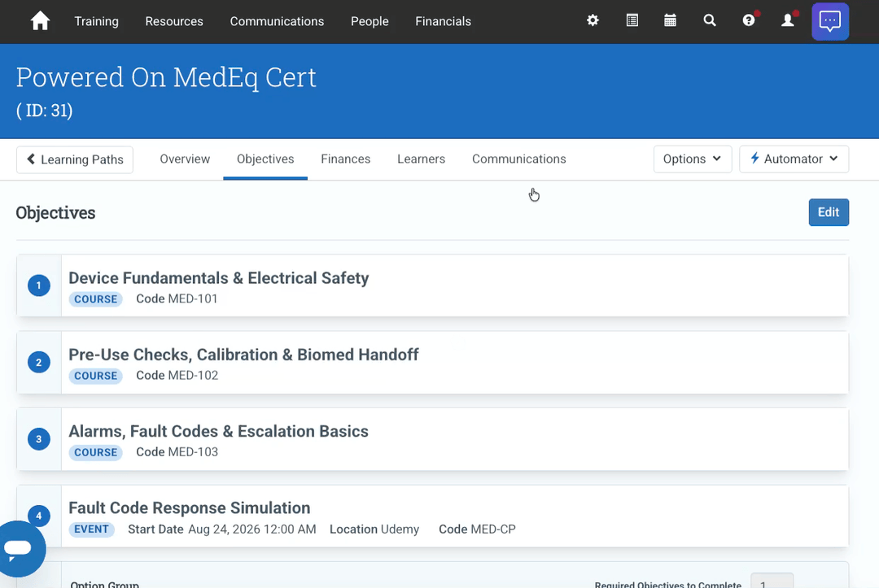
Task: Open Alarms, Fault Codes & Escalation Basics
Action: (218, 432)
